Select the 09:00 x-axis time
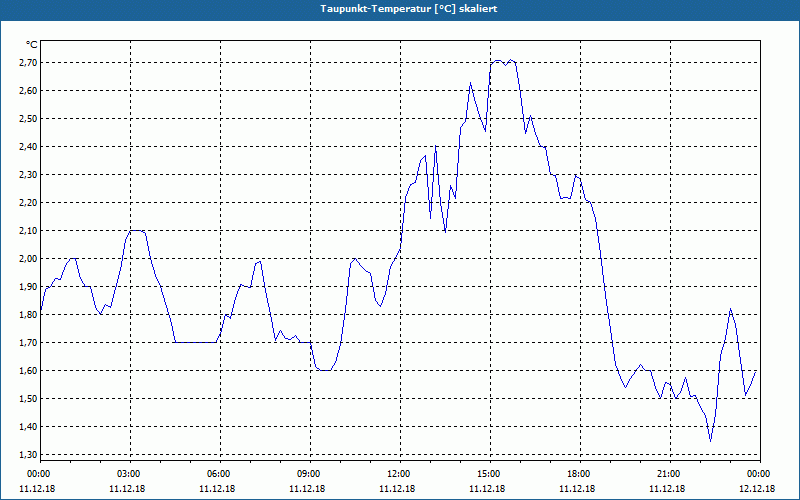This screenshot has height=500, width=800. tap(307, 474)
